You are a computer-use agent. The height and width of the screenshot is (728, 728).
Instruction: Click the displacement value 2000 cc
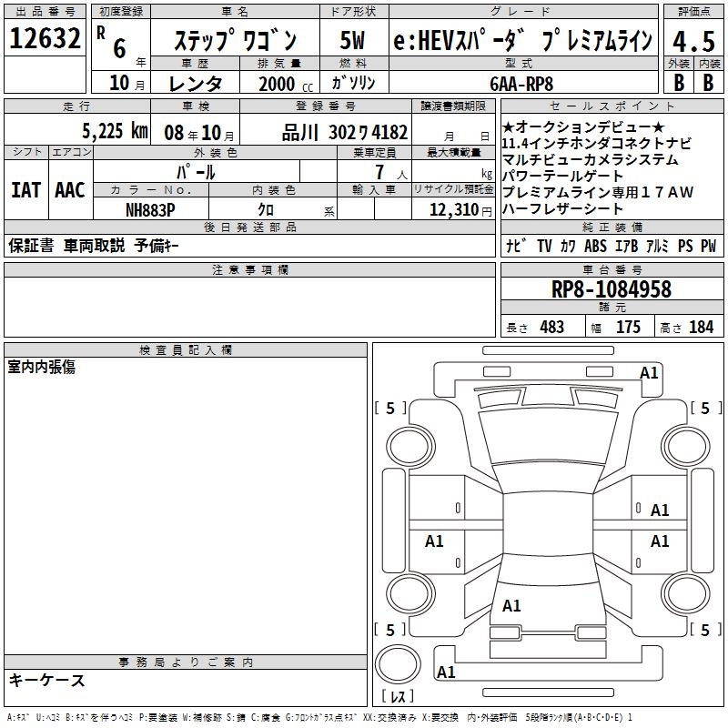[286, 84]
